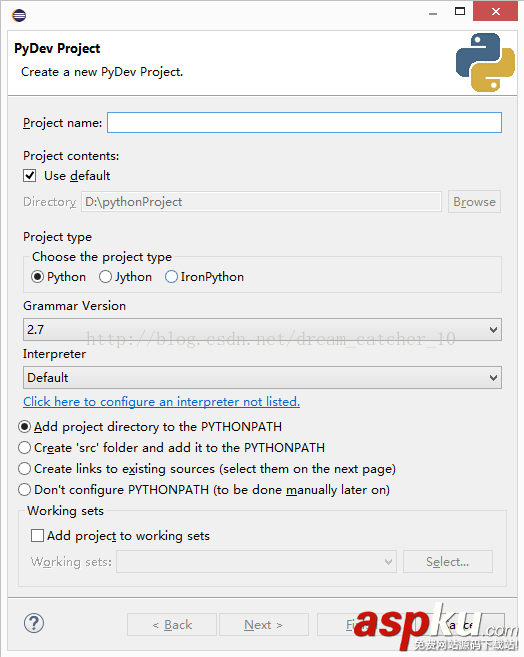524x657 pixels.
Task: Choose the IronPython project type
Action: pyautogui.click(x=171, y=277)
